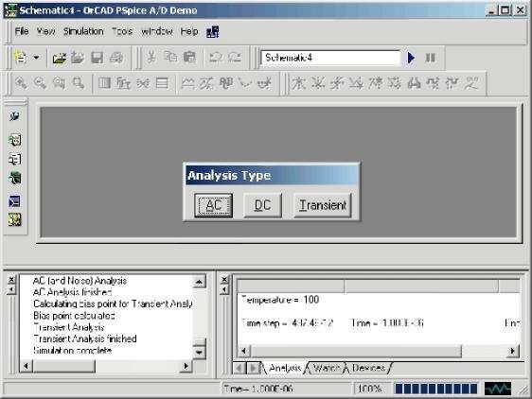This screenshot has width=532, height=399.
Task: Click the tab strip's left scroll arrow
Action: pos(239,368)
